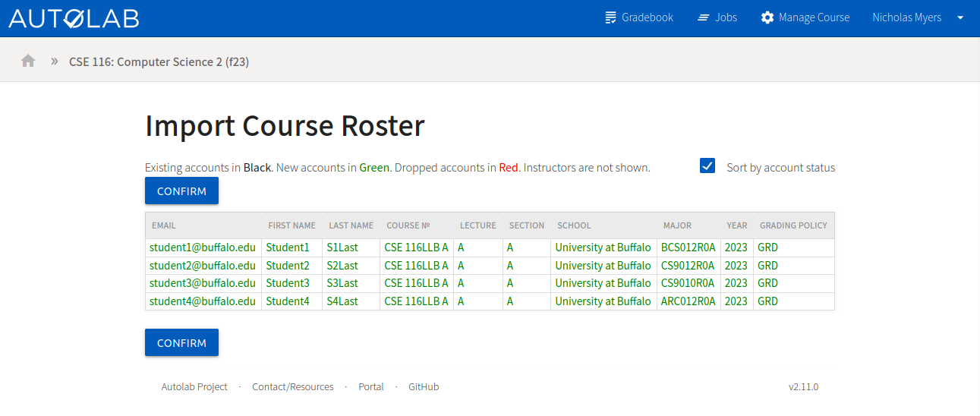Click the Student1 first name cell
This screenshot has height=416, width=980.
292,247
